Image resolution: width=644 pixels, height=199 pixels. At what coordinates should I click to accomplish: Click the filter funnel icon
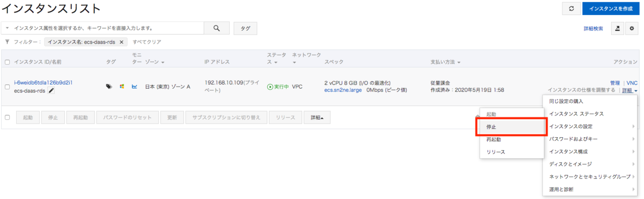(x=7, y=42)
